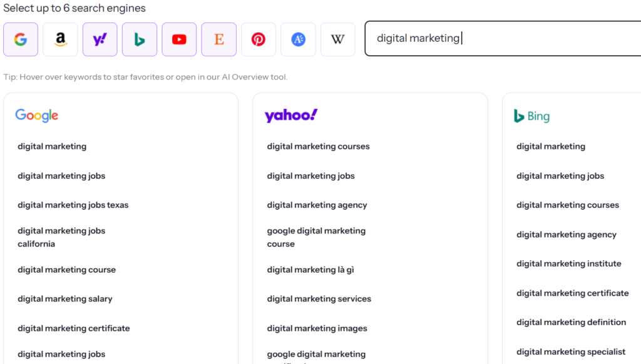This screenshot has width=641, height=364.
Task: Select the Pinterest engine icon
Action: [259, 39]
